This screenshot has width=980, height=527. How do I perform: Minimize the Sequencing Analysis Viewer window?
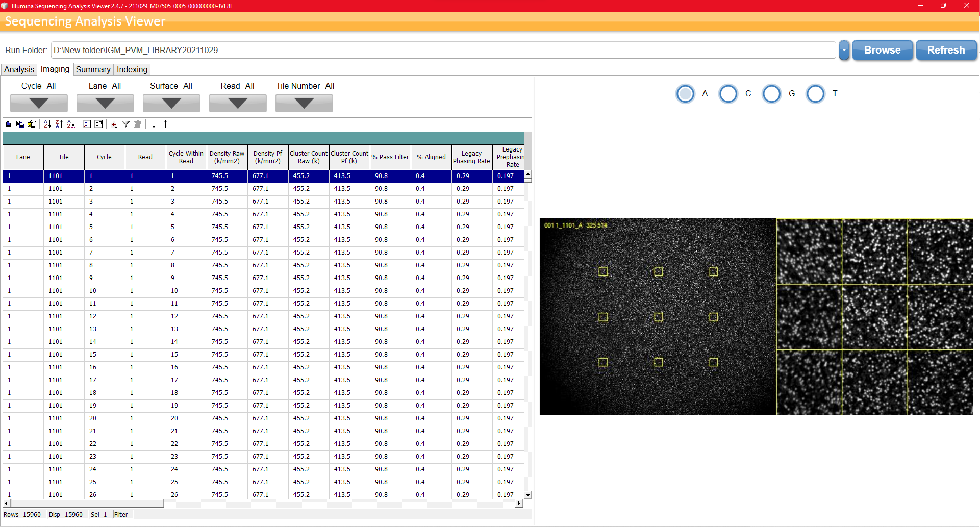920,6
